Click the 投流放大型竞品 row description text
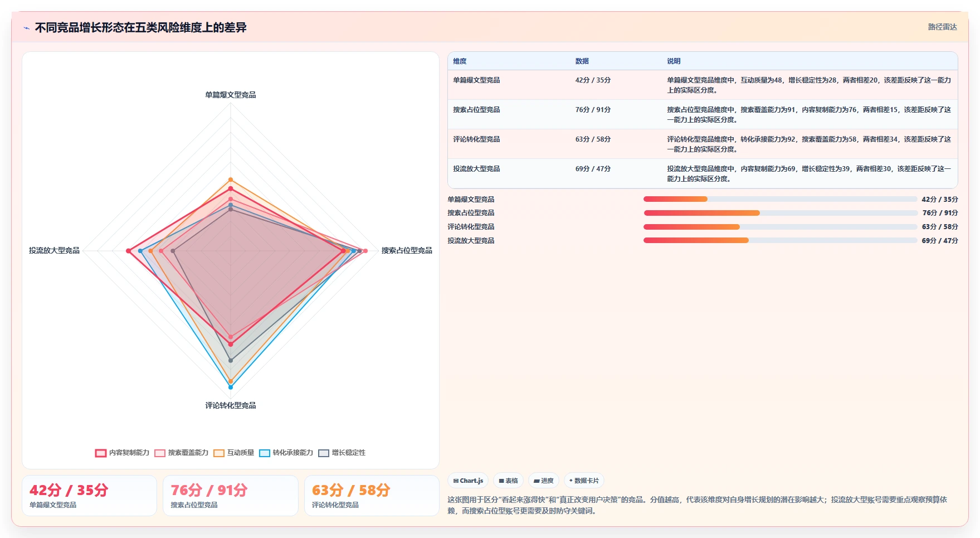Image resolution: width=980 pixels, height=538 pixels. [809, 173]
